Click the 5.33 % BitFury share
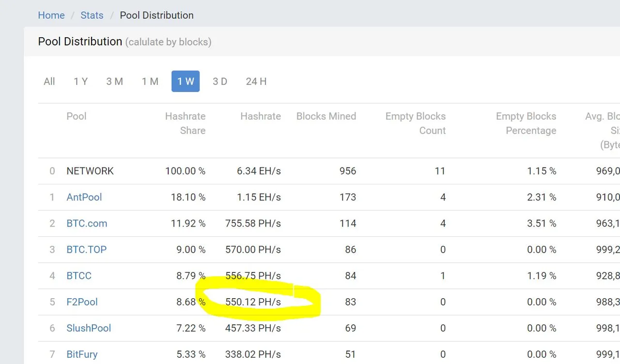The height and width of the screenshot is (364, 620). click(x=191, y=354)
